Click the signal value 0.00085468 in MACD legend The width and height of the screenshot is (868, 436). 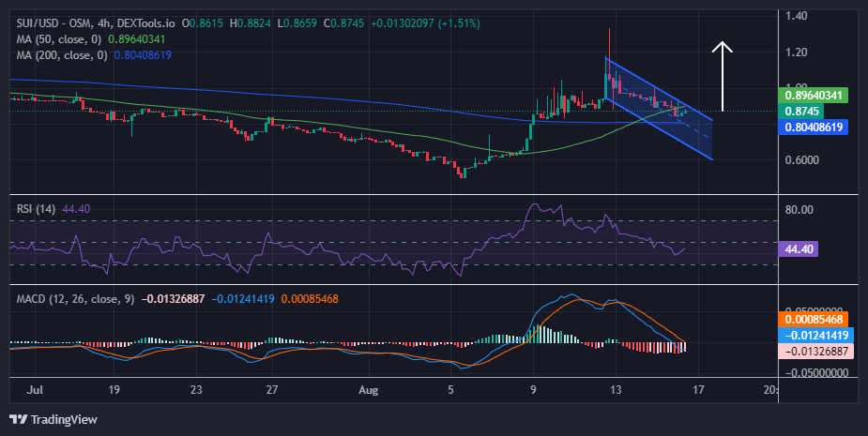tap(310, 299)
